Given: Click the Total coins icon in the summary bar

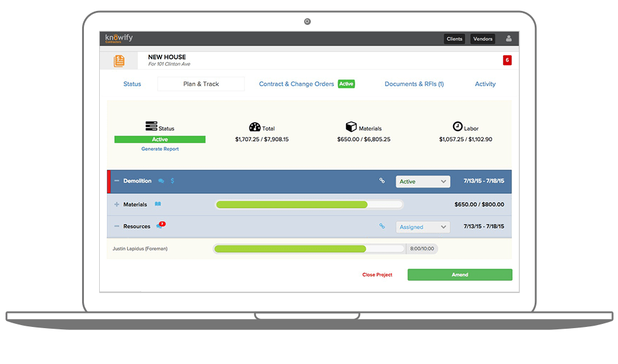Looking at the screenshot, I should (255, 126).
